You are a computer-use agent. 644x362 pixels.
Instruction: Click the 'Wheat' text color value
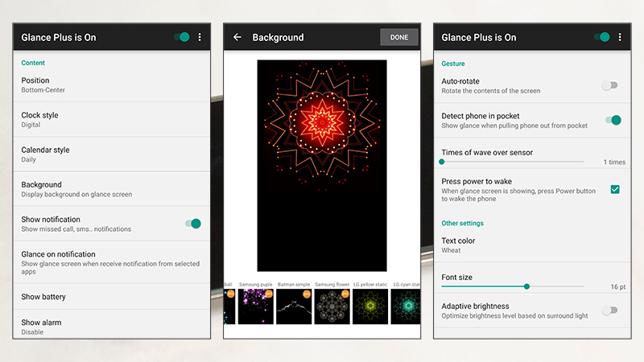451,250
